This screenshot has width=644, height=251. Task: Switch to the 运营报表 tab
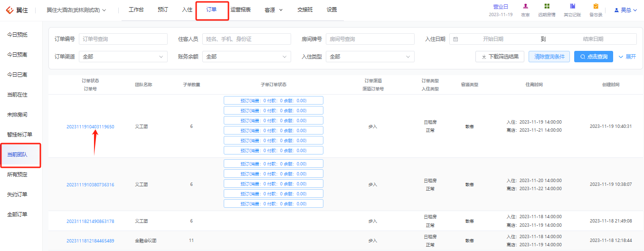pos(240,10)
